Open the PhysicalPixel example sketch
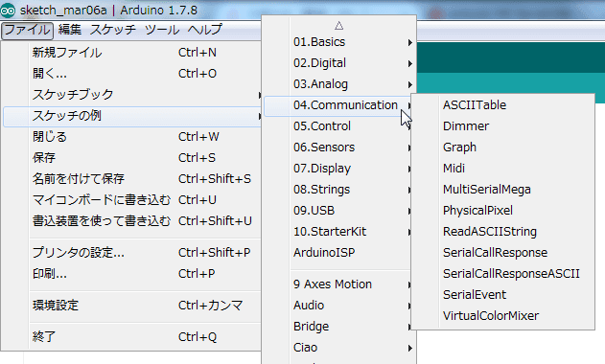This screenshot has height=364, width=605. point(502,211)
